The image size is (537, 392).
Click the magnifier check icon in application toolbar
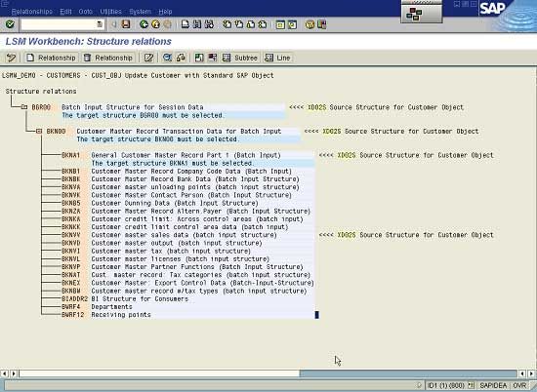tap(167, 58)
